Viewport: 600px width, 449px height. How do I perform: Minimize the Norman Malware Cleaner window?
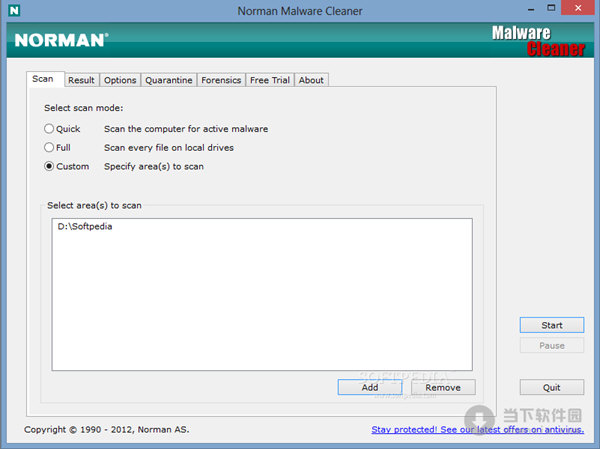[531, 9]
